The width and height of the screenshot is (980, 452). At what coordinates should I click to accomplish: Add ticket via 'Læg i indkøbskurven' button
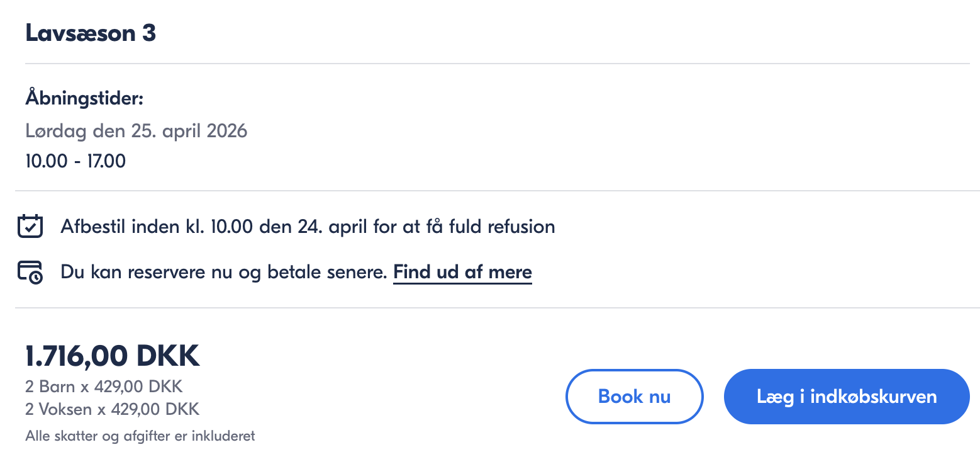(x=846, y=397)
